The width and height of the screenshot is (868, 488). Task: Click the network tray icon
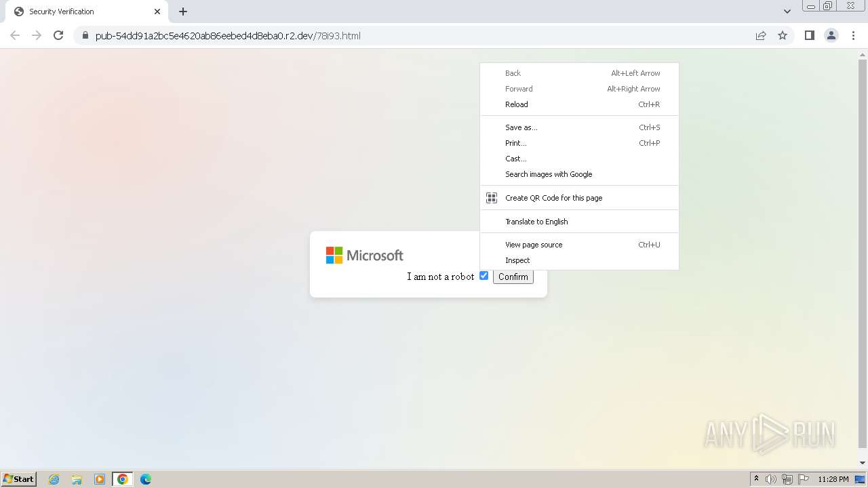[x=787, y=479]
